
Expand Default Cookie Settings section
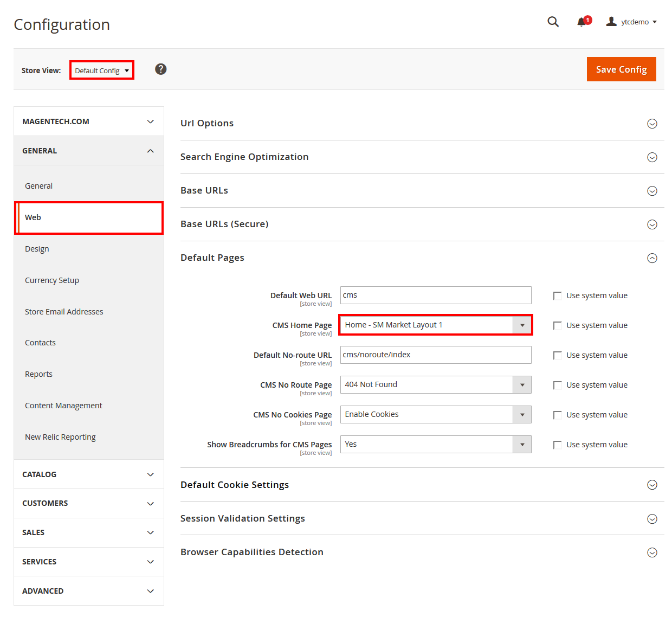652,485
